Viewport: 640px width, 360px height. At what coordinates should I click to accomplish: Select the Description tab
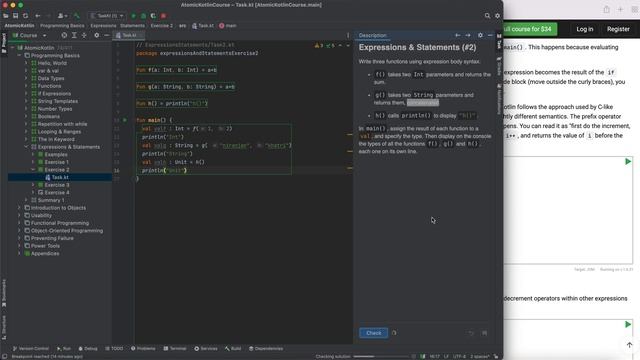[x=373, y=36]
